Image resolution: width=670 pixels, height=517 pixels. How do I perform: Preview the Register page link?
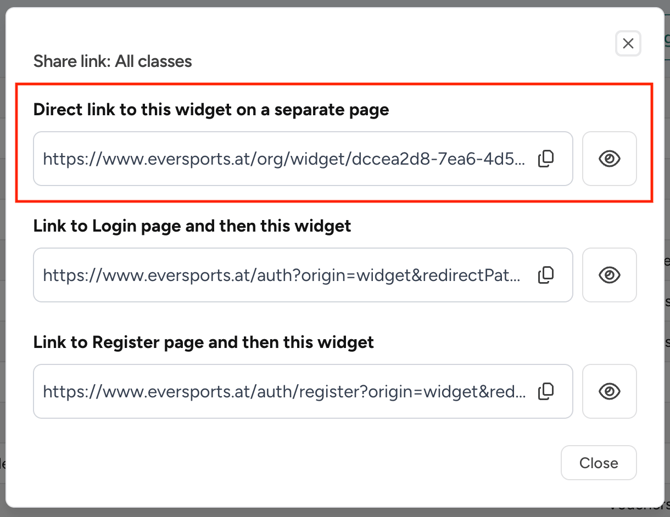[x=609, y=391]
